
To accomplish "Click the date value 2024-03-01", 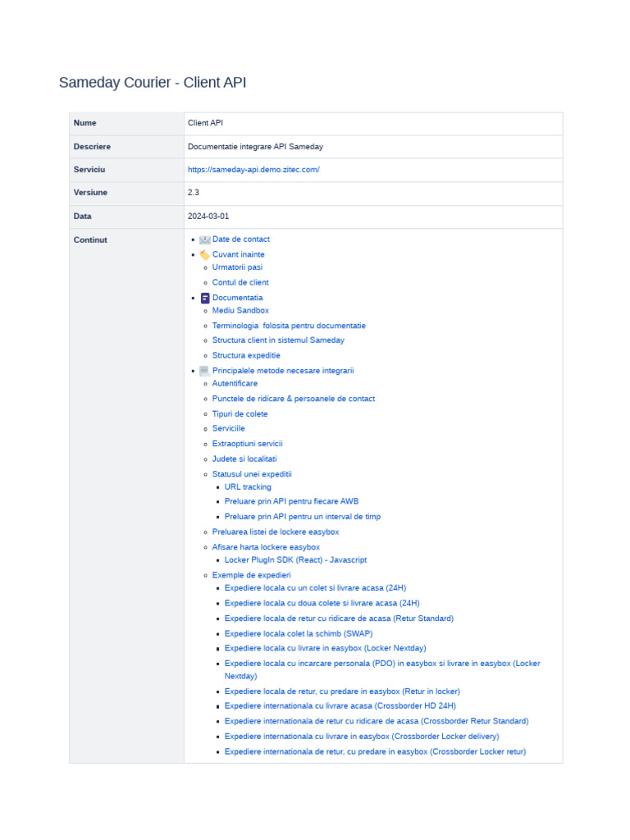I will point(208,217).
